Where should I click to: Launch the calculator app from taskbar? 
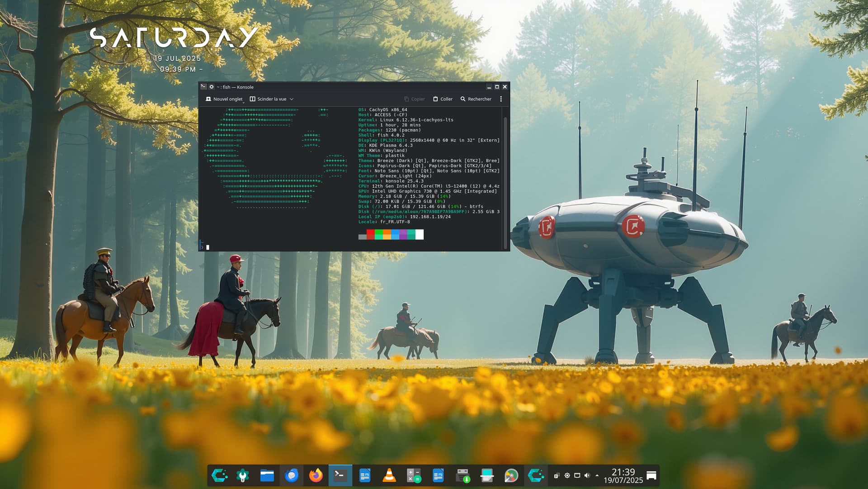click(x=413, y=475)
